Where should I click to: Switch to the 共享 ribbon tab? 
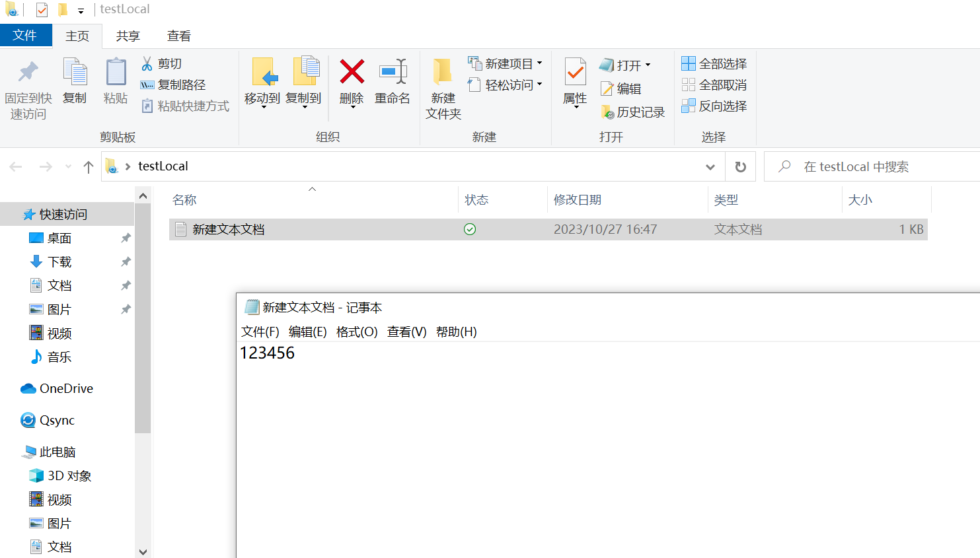click(x=128, y=36)
